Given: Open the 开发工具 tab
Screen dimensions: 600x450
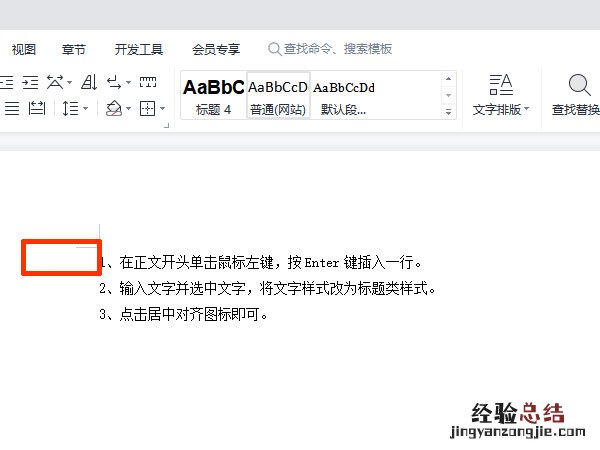Looking at the screenshot, I should click(x=138, y=49).
